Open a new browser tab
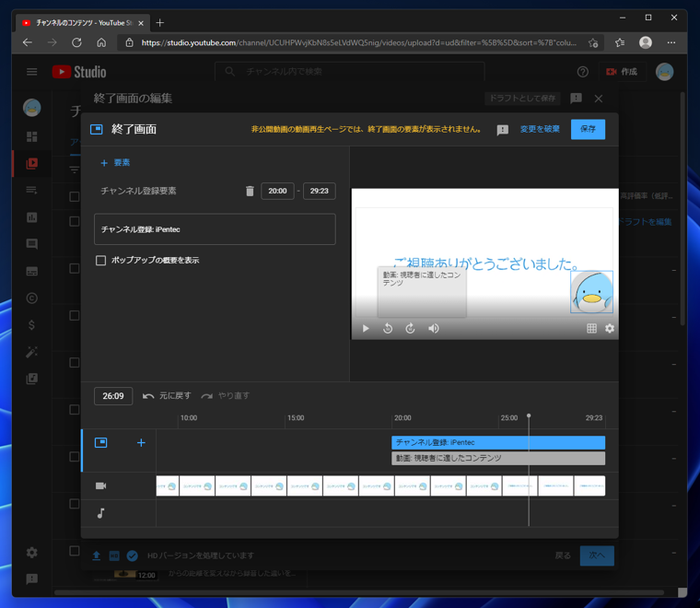The height and width of the screenshot is (608, 700). coord(160,23)
